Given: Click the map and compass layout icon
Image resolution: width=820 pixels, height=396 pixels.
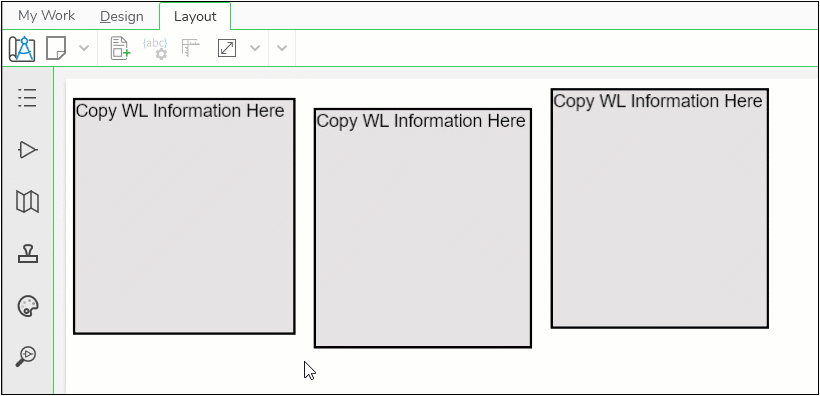Looking at the screenshot, I should point(22,49).
